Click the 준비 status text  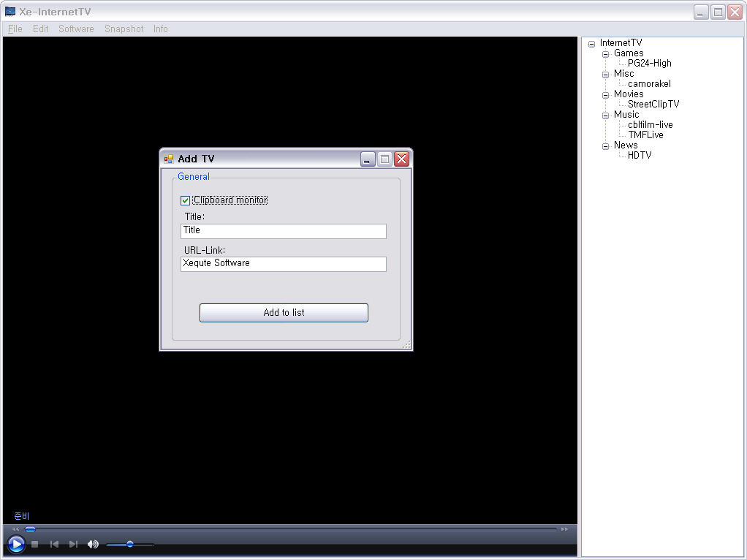click(21, 516)
